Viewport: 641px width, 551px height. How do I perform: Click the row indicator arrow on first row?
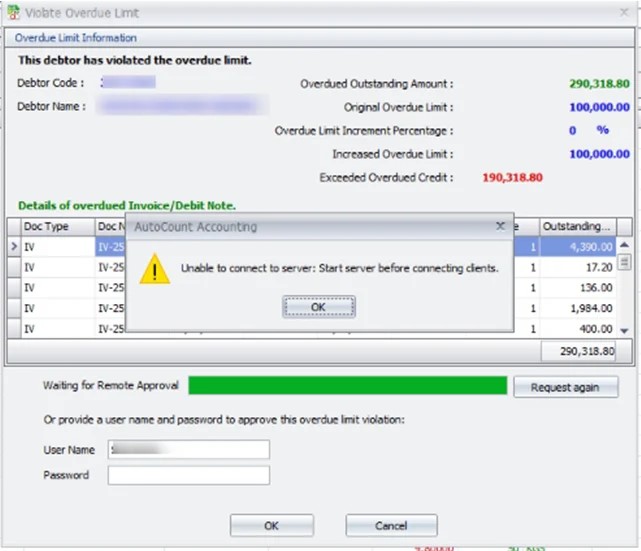(13, 246)
